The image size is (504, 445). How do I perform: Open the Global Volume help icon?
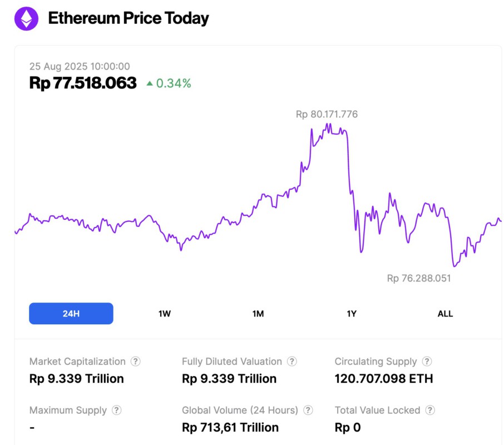click(x=309, y=411)
